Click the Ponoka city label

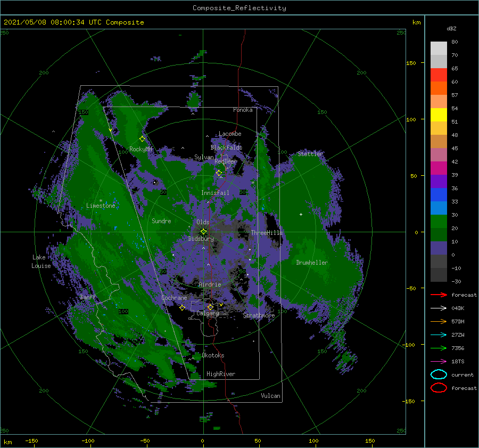[x=243, y=110]
